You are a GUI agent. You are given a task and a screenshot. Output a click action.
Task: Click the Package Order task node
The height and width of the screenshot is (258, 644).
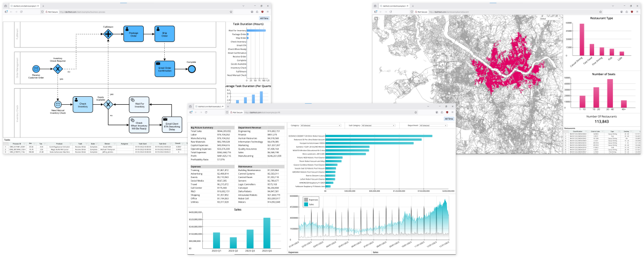tap(134, 33)
